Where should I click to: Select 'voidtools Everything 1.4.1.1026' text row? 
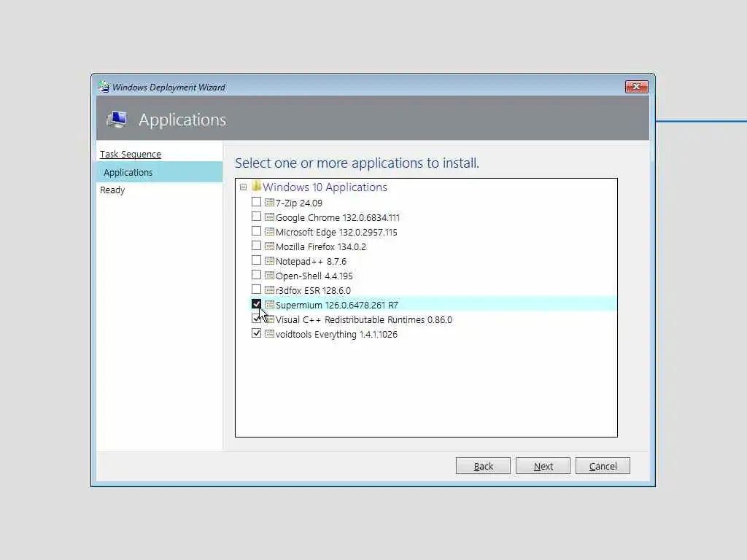pos(336,334)
